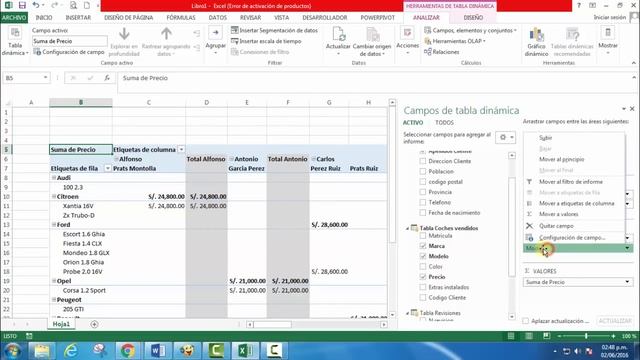
Task: Open Google Chrome from taskbar
Action: (x=128, y=351)
